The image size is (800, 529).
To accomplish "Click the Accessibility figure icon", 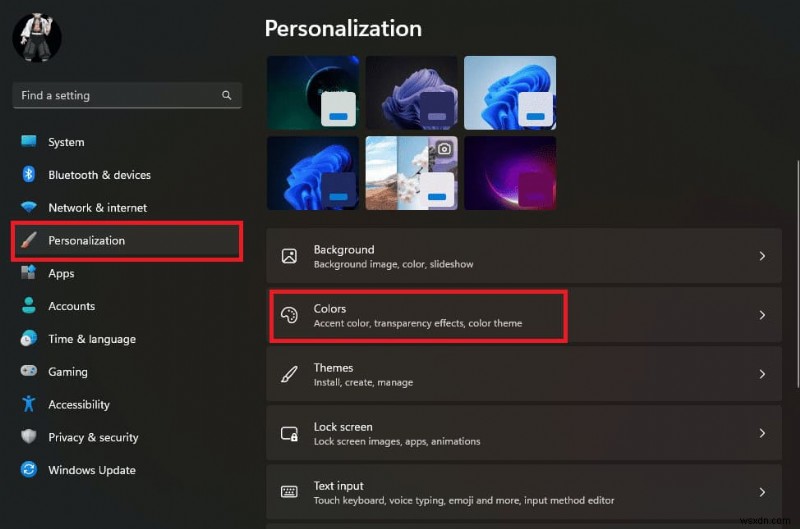I will [29, 404].
